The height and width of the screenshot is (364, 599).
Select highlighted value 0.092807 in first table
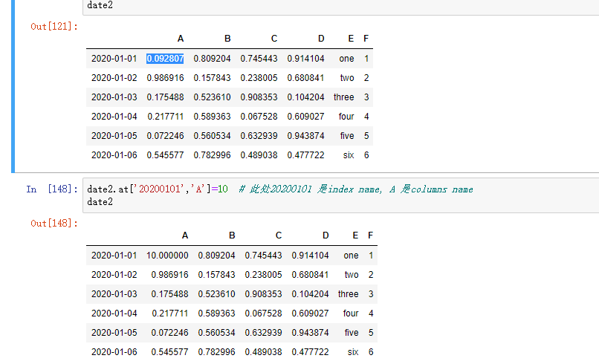click(x=165, y=59)
